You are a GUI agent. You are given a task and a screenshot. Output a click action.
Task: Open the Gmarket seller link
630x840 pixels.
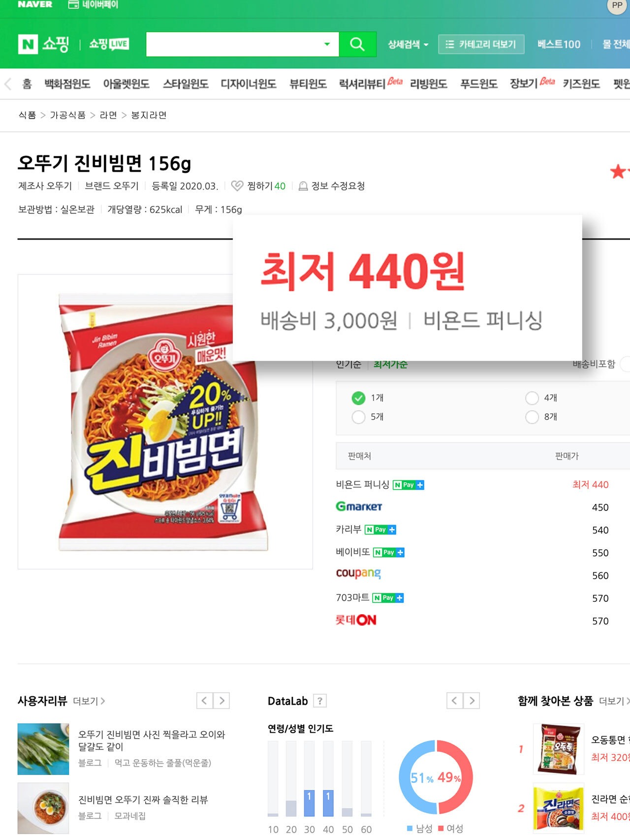[x=359, y=506]
